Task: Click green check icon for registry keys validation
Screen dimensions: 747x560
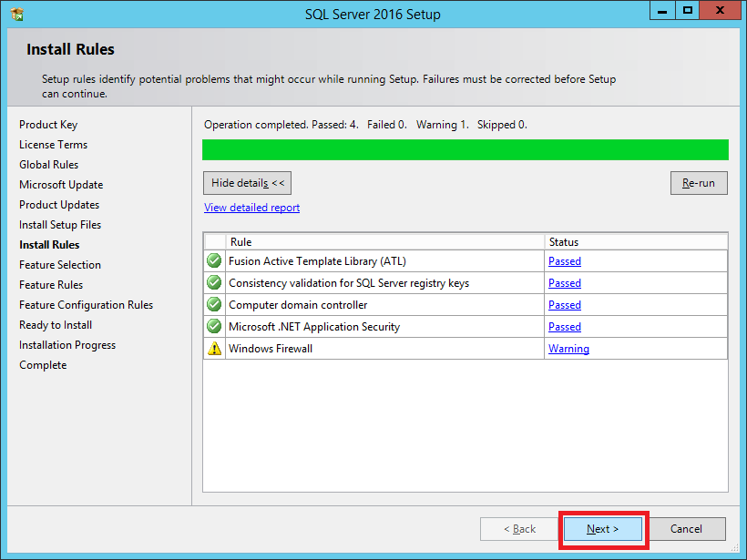Action: 214,283
